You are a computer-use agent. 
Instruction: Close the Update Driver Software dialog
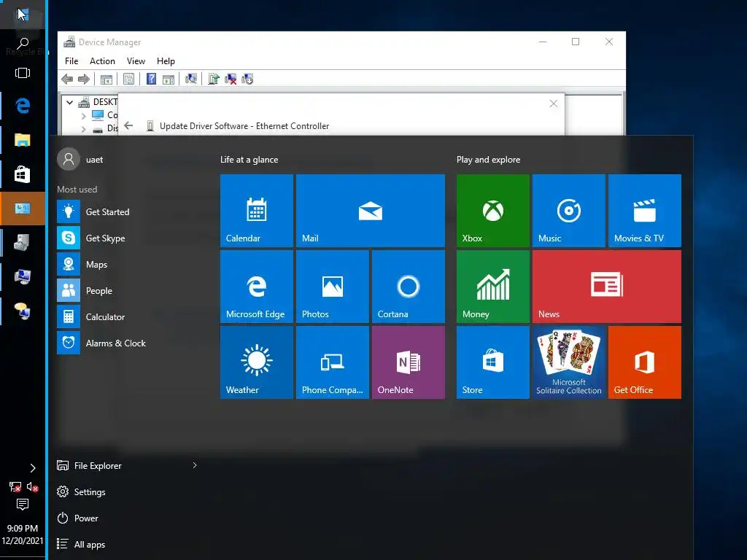(553, 104)
